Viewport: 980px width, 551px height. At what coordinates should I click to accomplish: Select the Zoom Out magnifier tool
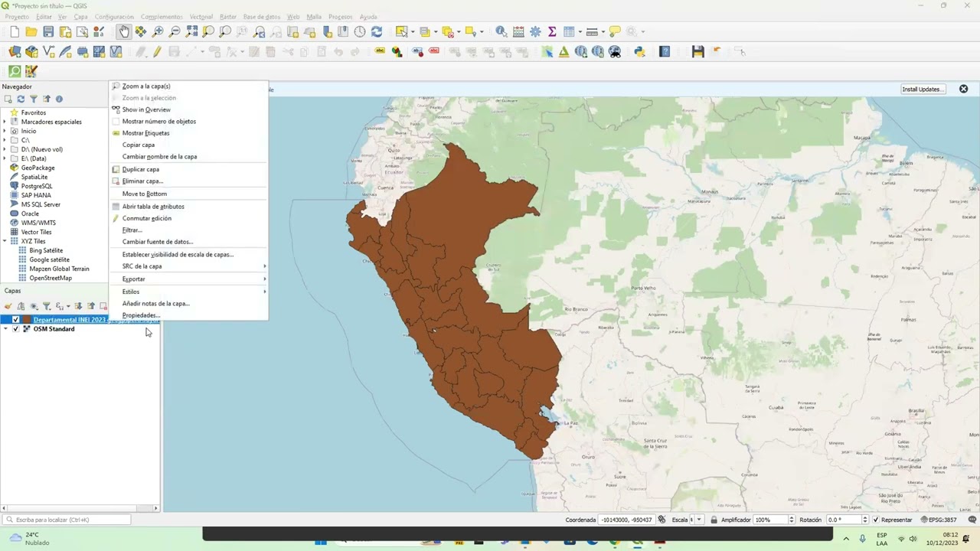point(175,31)
